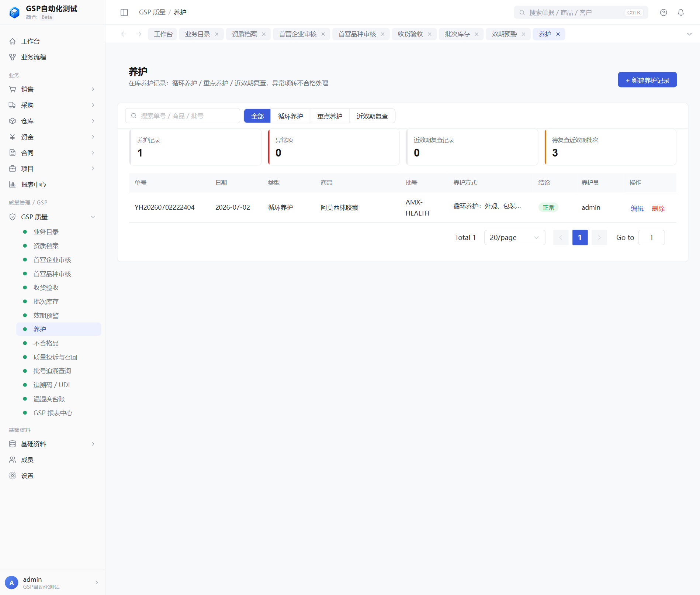The image size is (700, 595).
Task: Click the 阿莫西林胶囊 product cell
Action: [x=340, y=207]
